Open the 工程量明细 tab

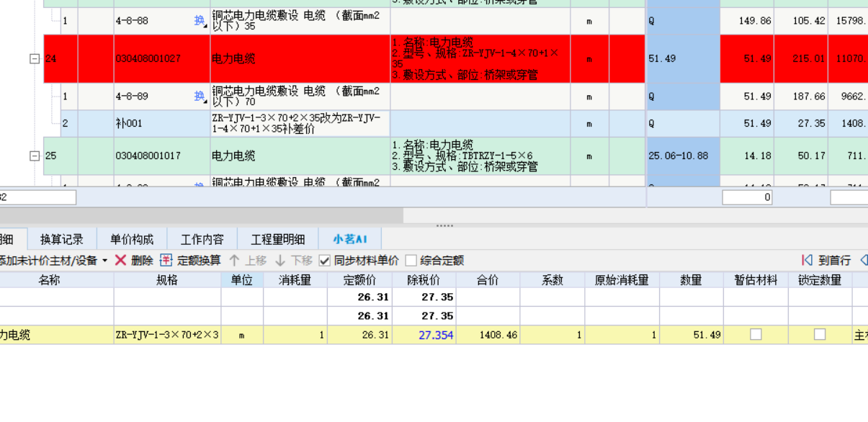click(278, 239)
